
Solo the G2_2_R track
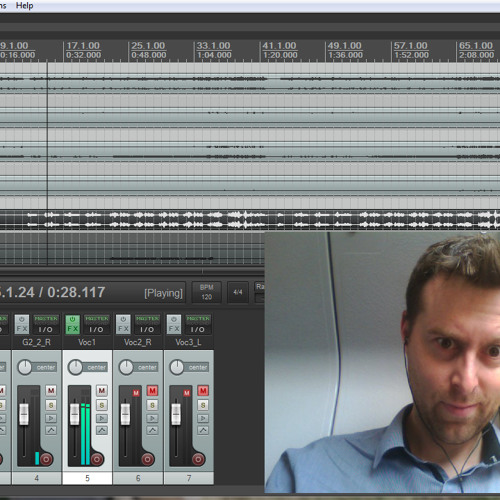pyautogui.click(x=51, y=405)
